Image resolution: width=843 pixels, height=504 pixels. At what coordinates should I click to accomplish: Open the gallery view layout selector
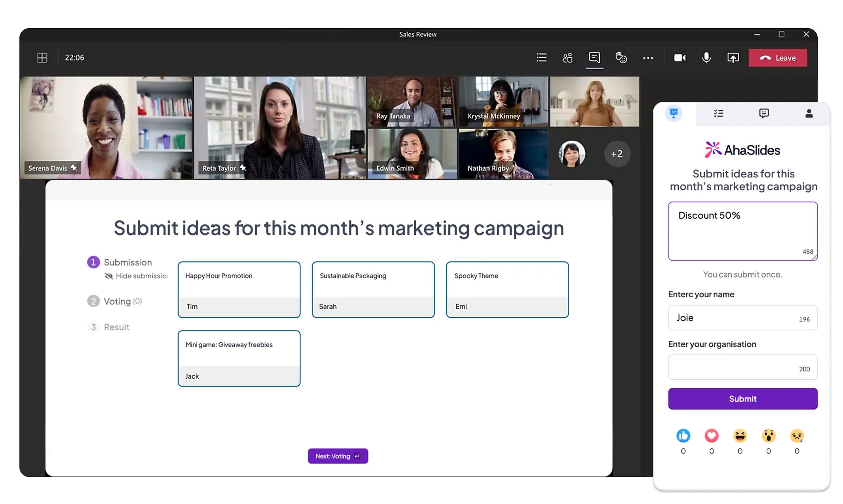[x=42, y=58]
